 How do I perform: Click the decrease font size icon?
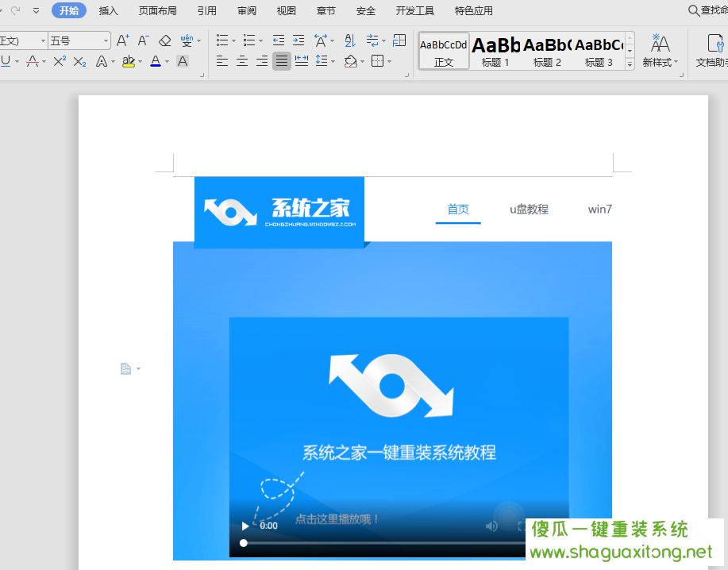(x=143, y=40)
